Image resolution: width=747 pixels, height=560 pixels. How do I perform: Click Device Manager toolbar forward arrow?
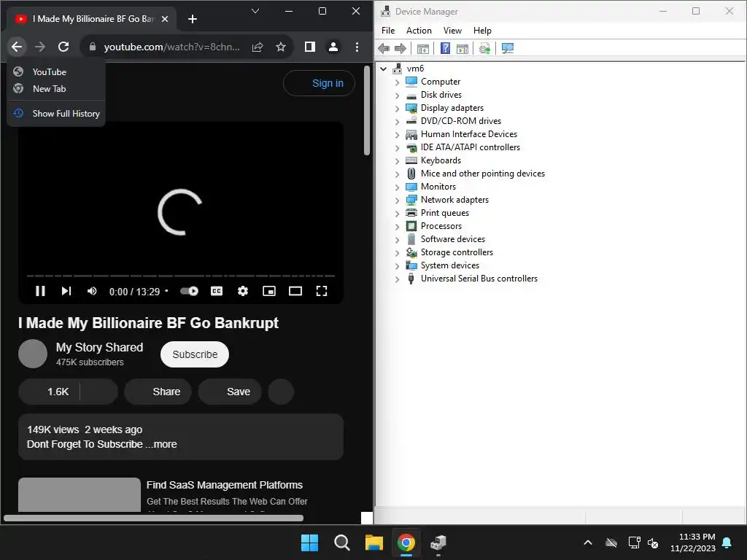coord(400,48)
